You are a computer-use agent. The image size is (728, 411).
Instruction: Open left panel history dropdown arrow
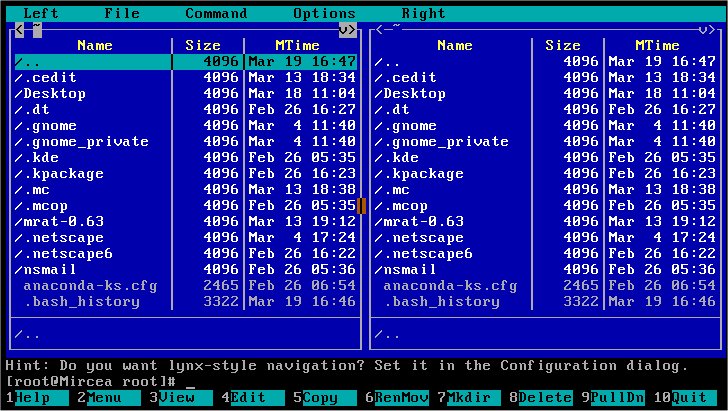pos(345,29)
